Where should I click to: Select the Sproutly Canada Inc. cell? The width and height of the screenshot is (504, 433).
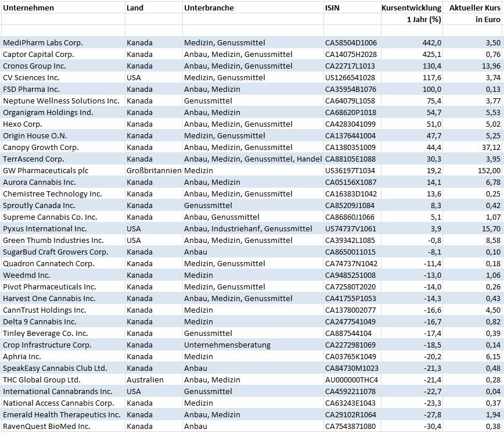point(63,205)
